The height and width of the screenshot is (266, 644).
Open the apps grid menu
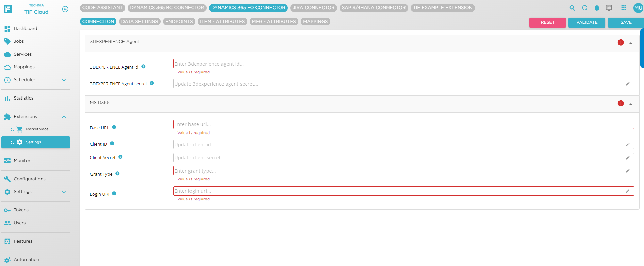point(624,8)
